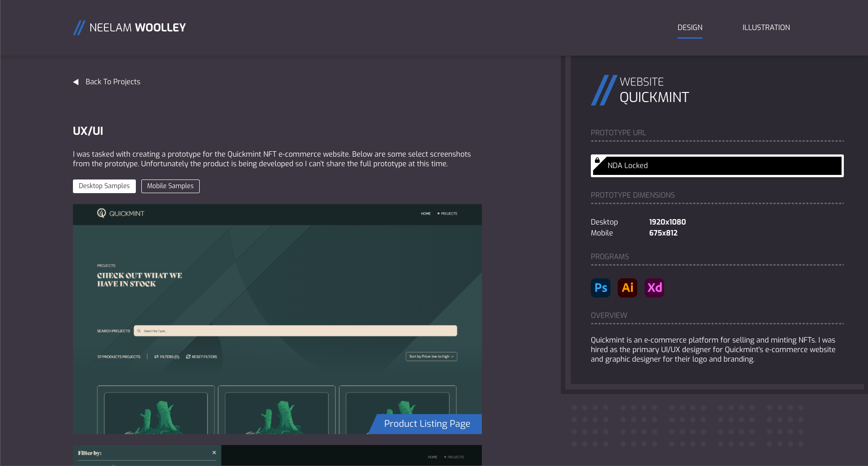Click the Adobe XD program icon
The width and height of the screenshot is (868, 466).
[x=655, y=288]
